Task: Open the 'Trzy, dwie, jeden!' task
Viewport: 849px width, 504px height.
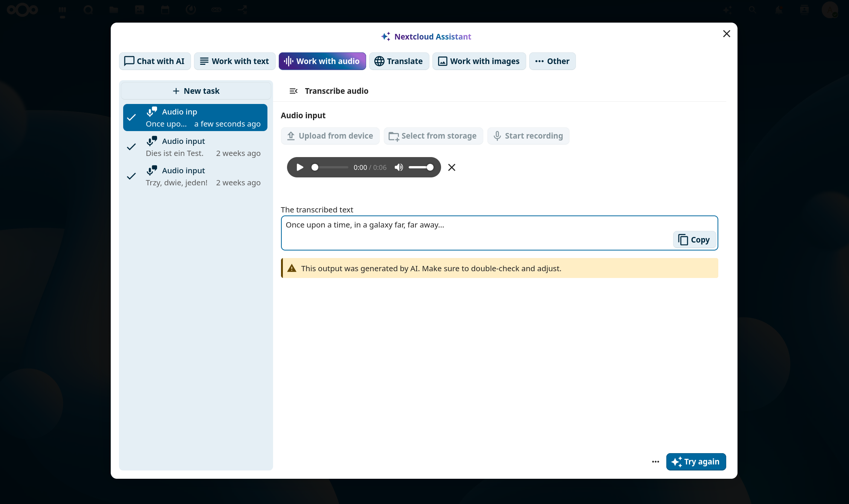Action: [195, 176]
